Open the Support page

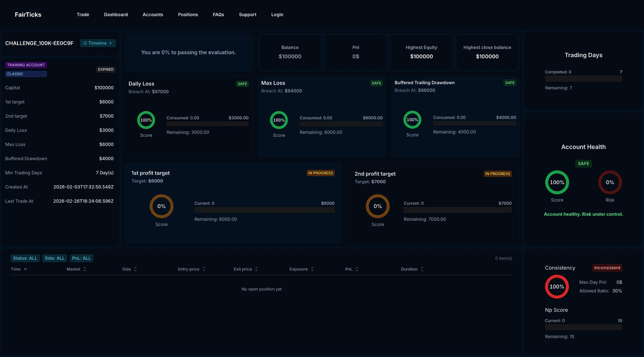pos(248,15)
